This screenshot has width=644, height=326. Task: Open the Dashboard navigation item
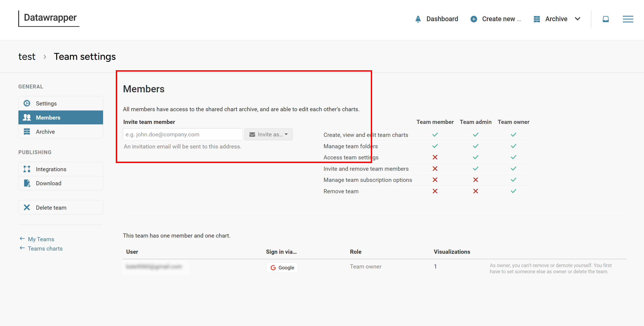pyautogui.click(x=442, y=19)
